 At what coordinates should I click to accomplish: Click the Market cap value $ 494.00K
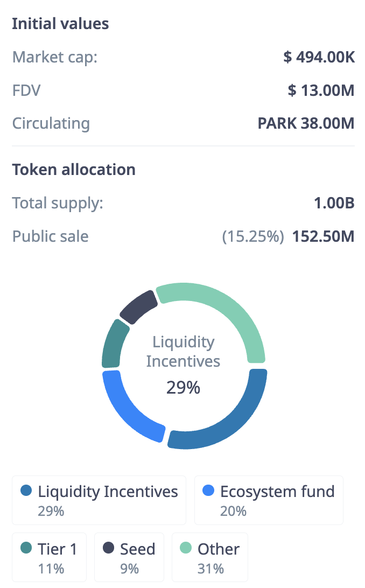[x=319, y=57]
